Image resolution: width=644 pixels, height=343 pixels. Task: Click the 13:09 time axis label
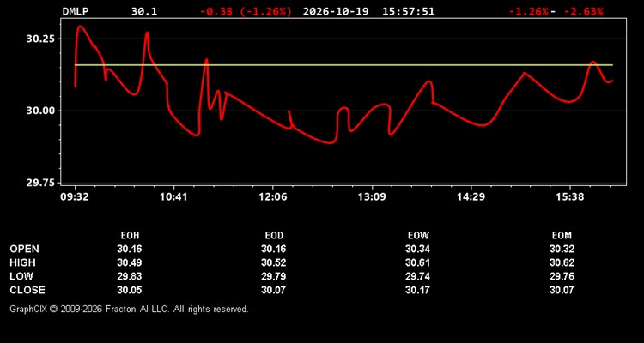[x=372, y=197]
